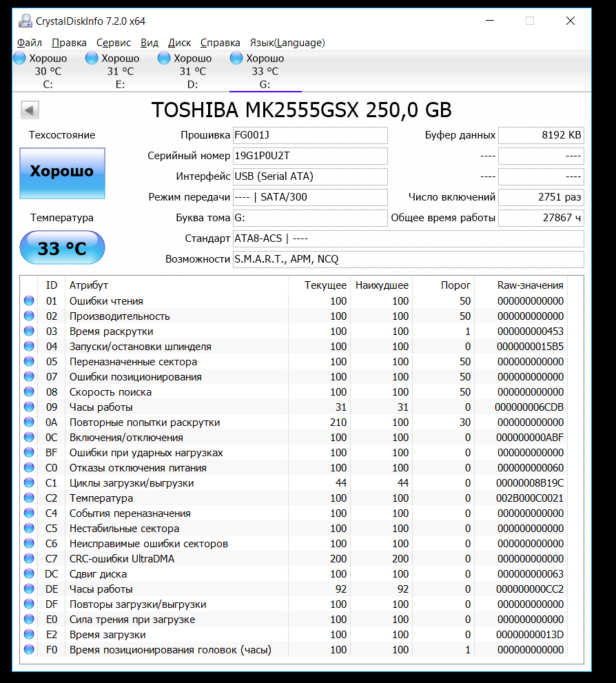
Task: Click the Raw-значения column header
Action: [x=521, y=285]
